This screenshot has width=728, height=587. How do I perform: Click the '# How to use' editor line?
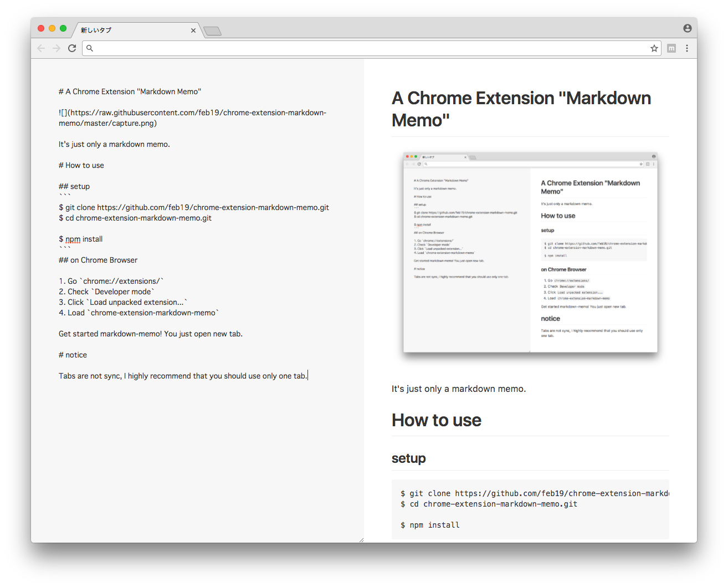coord(81,165)
